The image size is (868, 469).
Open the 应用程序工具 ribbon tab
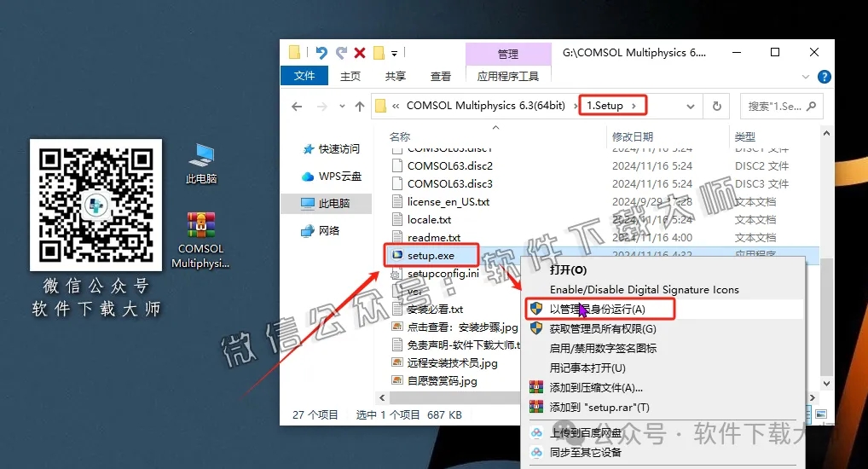tap(508, 76)
